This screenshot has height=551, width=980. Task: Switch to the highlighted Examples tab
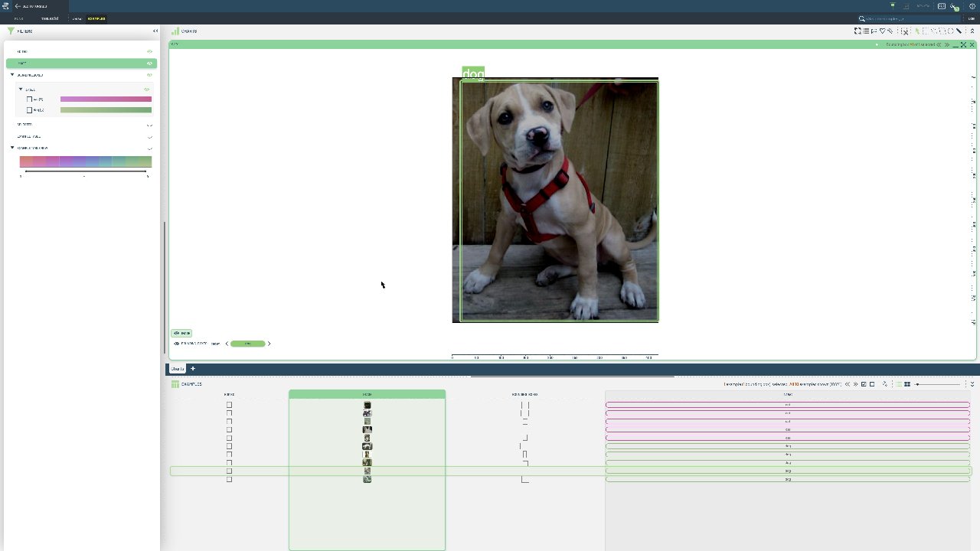(96, 18)
